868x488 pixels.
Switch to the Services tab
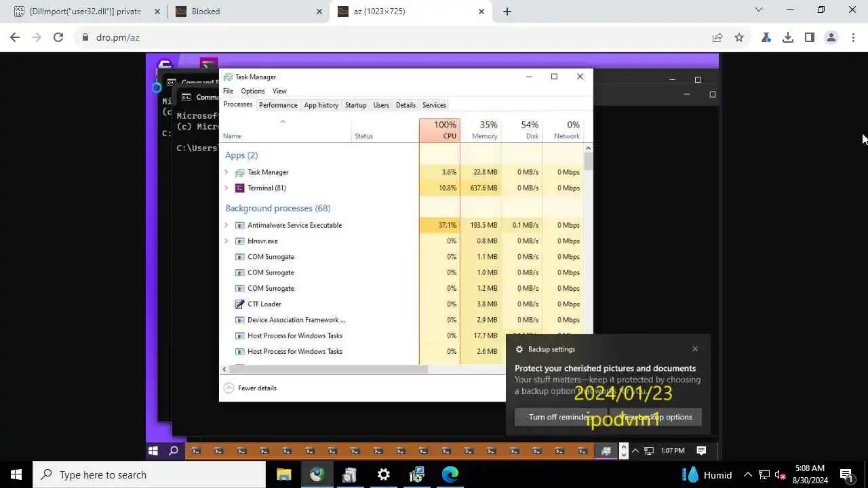point(434,105)
